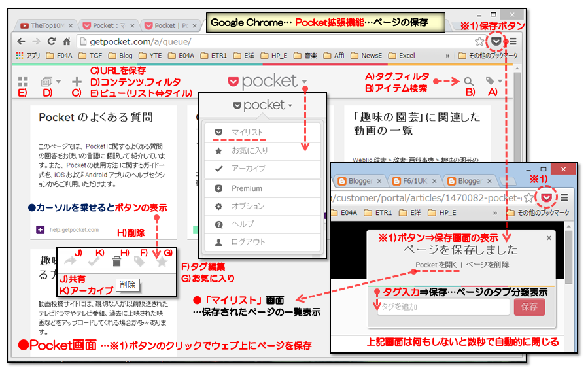The height and width of the screenshot is (372, 588).
Task: Open the NewsE bookmark folder
Action: pyautogui.click(x=367, y=56)
